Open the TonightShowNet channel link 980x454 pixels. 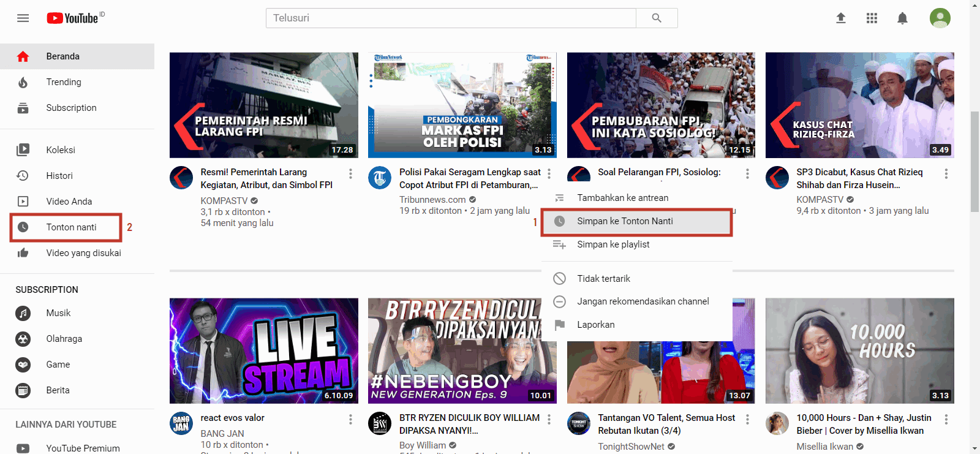[631, 447]
